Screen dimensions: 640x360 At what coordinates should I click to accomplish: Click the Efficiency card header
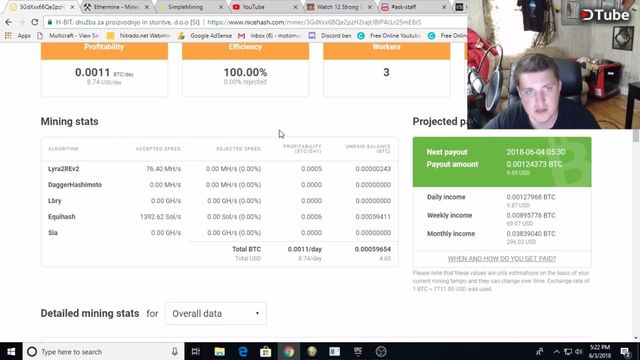pos(245,51)
